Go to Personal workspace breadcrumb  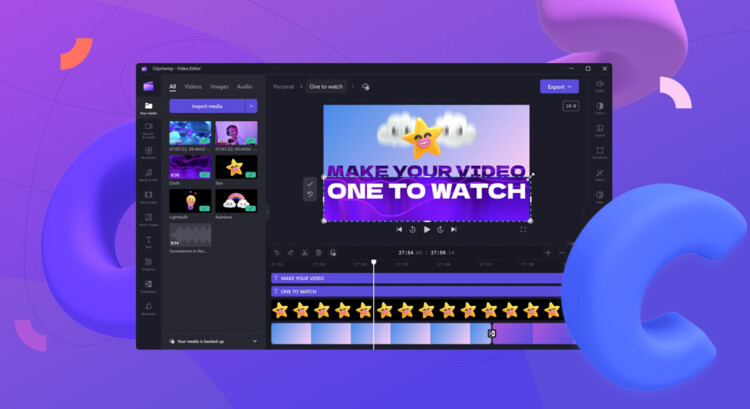283,87
